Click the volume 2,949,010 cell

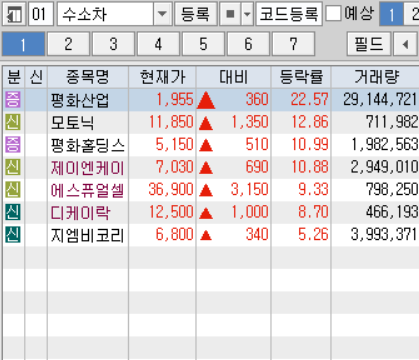pos(384,167)
